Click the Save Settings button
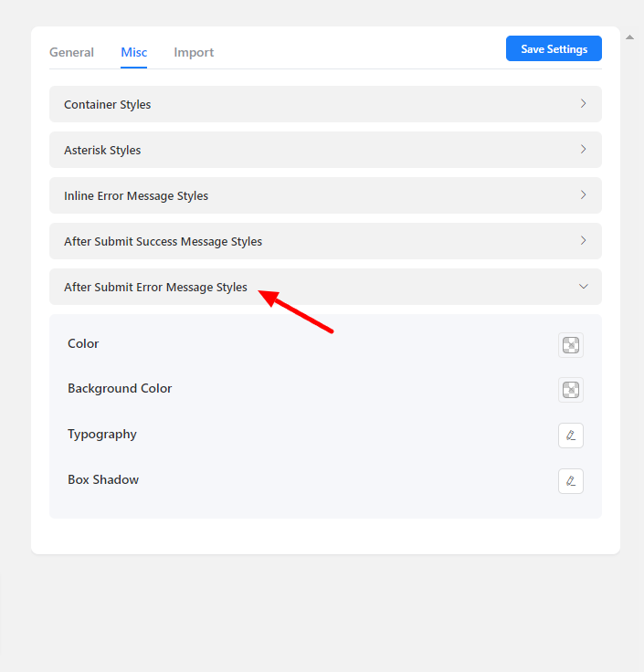 pyautogui.click(x=554, y=49)
